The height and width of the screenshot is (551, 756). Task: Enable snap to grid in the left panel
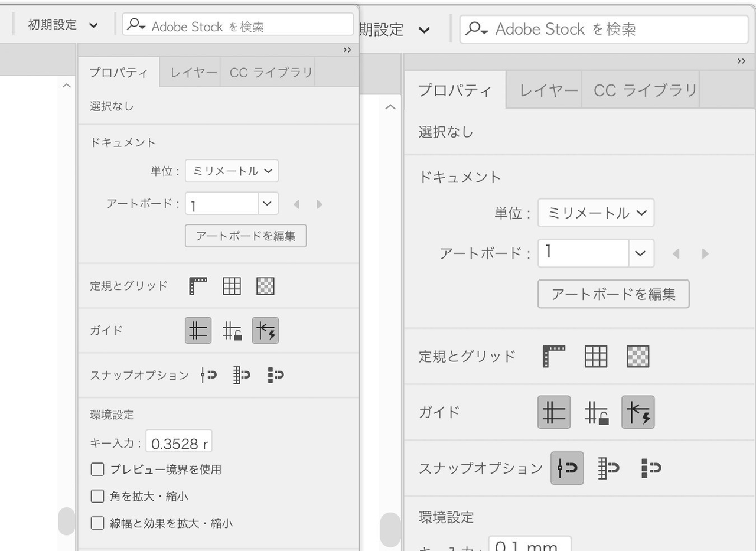pyautogui.click(x=242, y=375)
